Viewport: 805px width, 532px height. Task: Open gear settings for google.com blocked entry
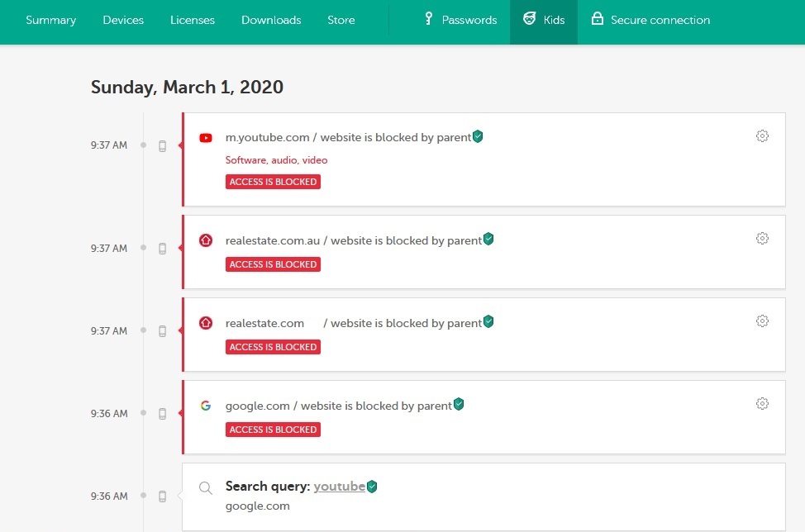tap(762, 404)
